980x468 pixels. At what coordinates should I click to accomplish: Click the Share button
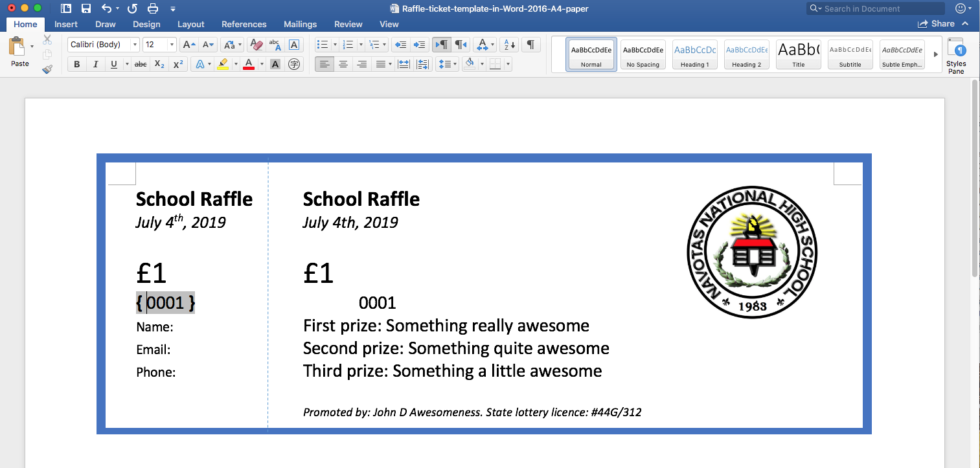(x=937, y=23)
